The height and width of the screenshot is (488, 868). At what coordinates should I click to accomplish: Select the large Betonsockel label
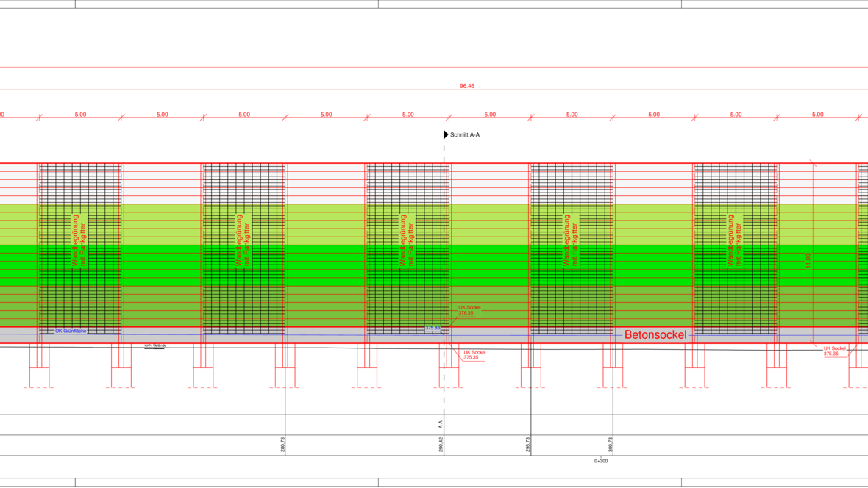[655, 335]
